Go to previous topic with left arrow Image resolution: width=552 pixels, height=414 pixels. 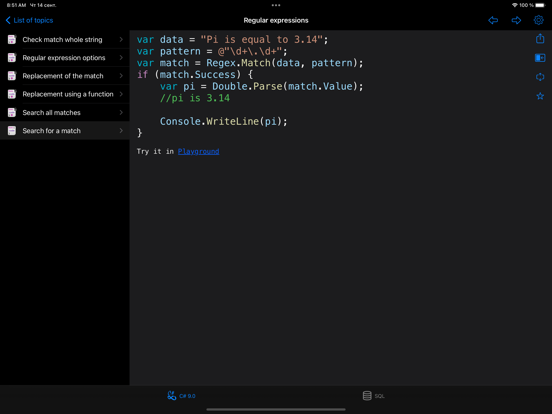click(493, 20)
